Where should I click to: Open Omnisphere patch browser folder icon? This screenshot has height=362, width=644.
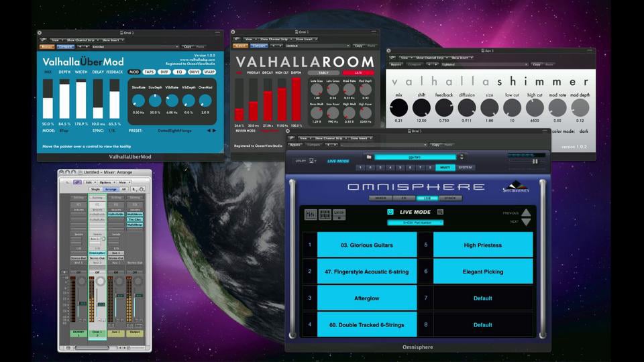tap(369, 157)
